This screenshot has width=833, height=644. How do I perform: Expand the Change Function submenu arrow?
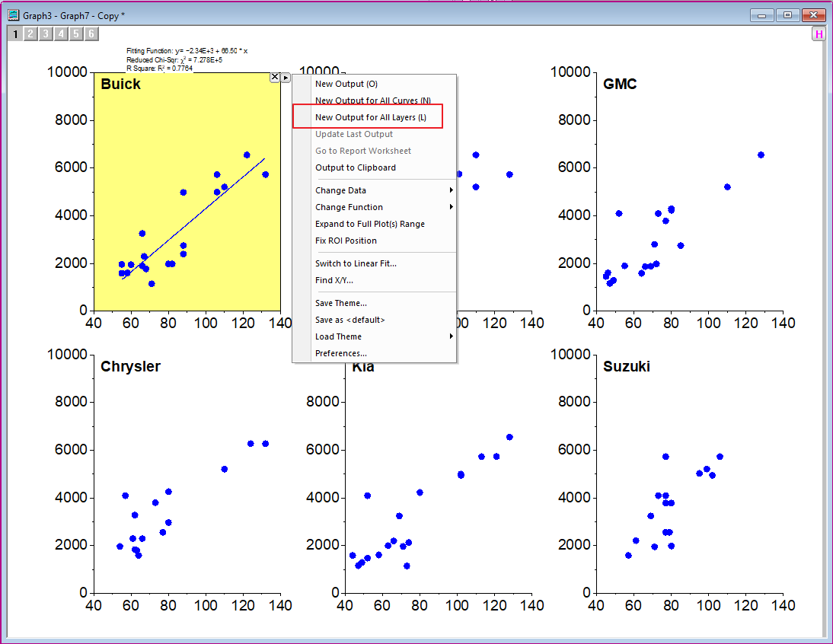click(x=451, y=207)
